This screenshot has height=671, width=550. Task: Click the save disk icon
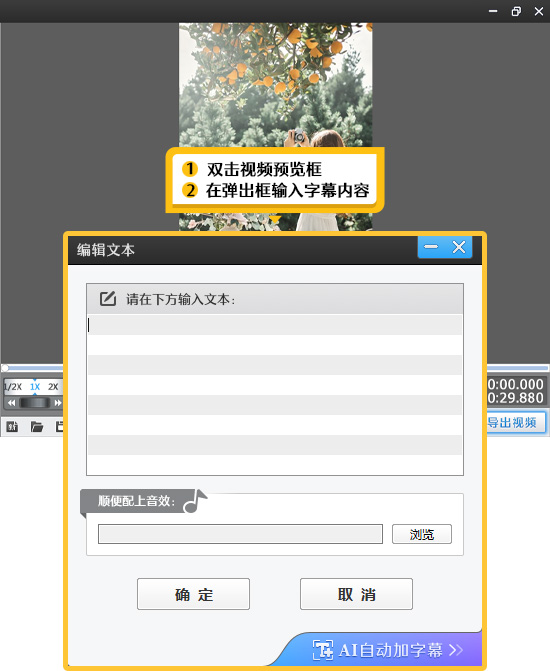pos(59,426)
